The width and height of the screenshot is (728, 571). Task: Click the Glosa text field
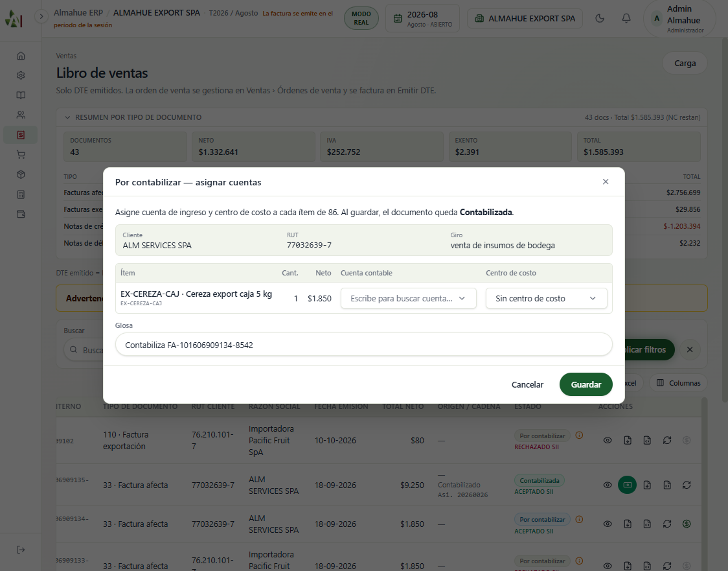(363, 345)
